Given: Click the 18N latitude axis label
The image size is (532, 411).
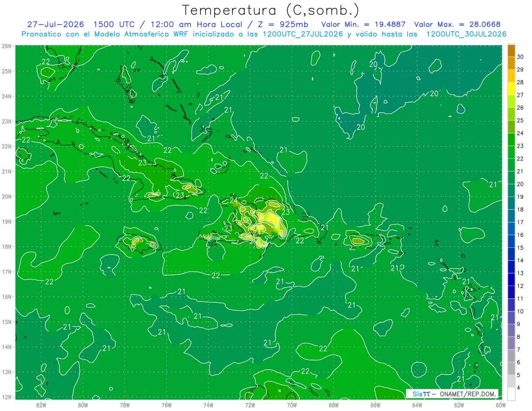Looking at the screenshot, I should click(7, 247).
